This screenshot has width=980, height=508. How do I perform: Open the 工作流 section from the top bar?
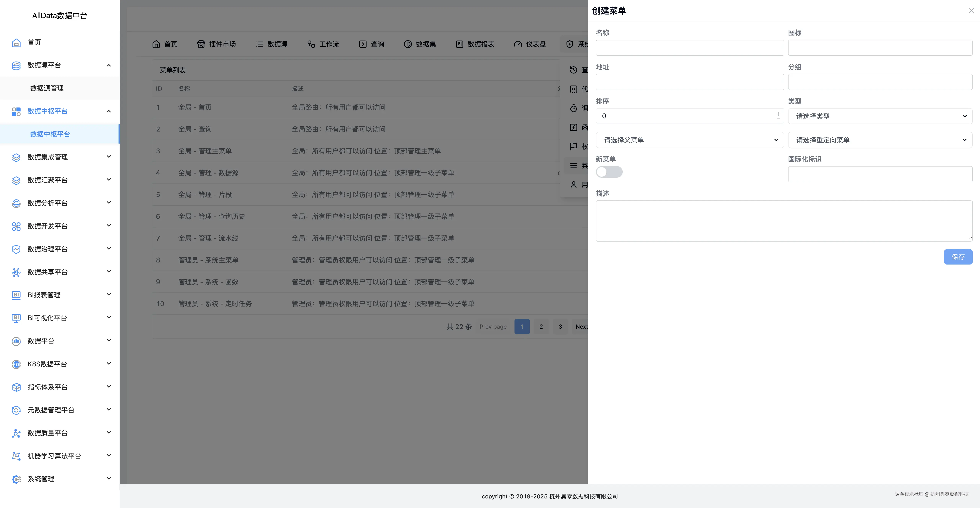[x=323, y=44]
